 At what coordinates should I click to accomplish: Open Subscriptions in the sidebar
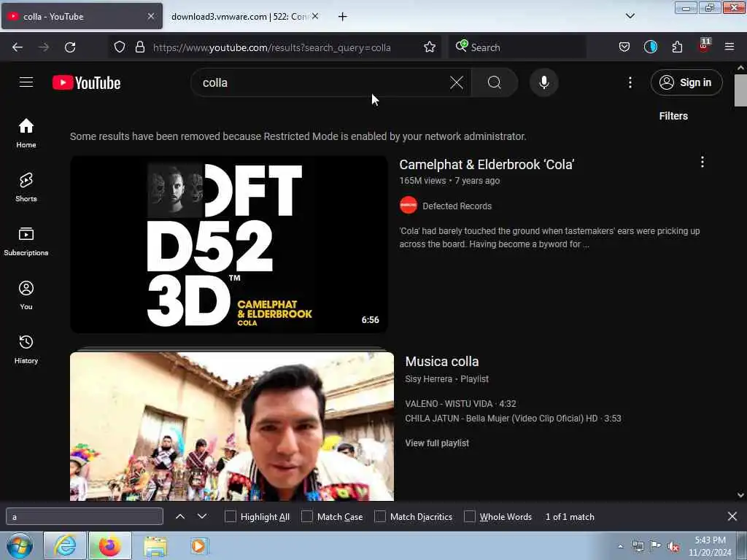[26, 241]
